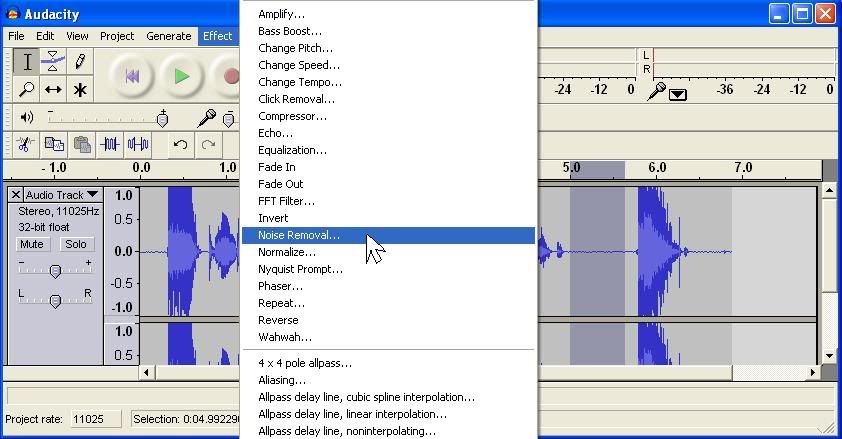Choose Change Tempo... effect
The width and height of the screenshot is (842, 439).
pyautogui.click(x=388, y=82)
